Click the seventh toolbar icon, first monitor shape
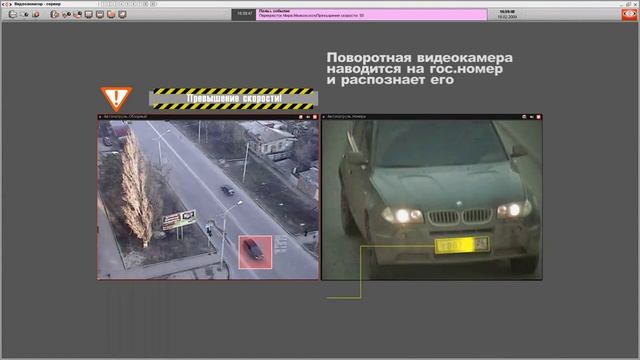Image resolution: width=640 pixels, height=360 pixels. (x=89, y=14)
